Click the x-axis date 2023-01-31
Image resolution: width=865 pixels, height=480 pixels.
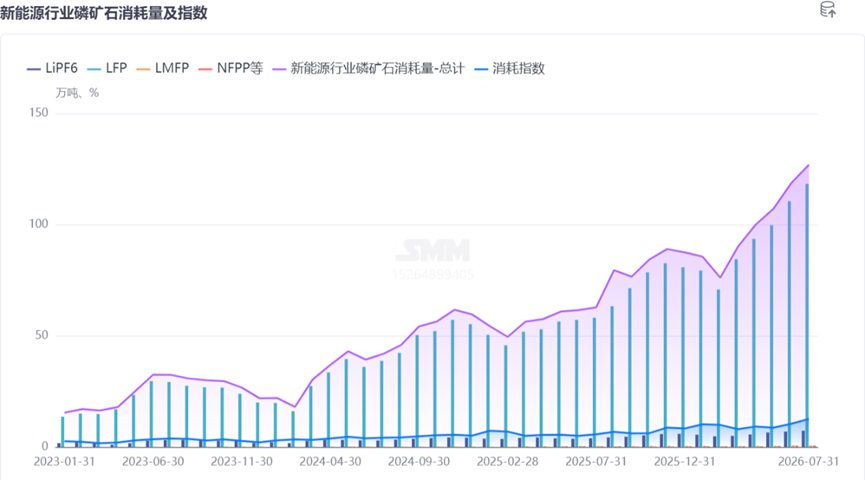(x=64, y=461)
